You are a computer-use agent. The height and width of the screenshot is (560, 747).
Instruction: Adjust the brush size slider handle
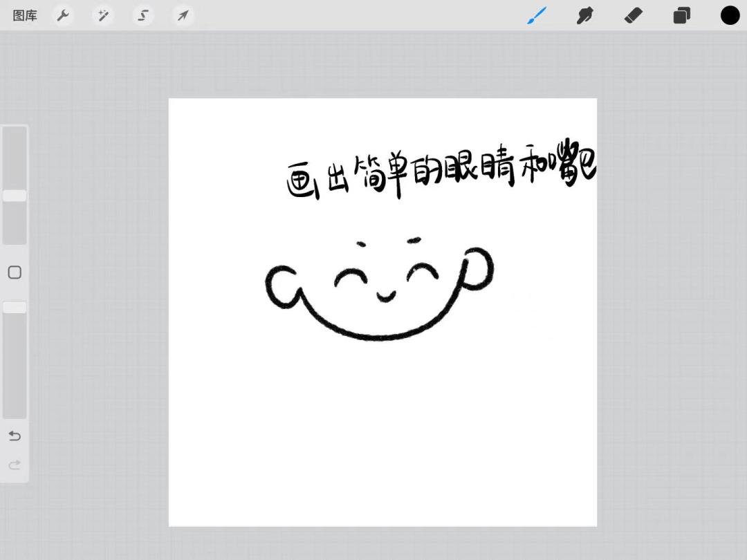point(15,195)
